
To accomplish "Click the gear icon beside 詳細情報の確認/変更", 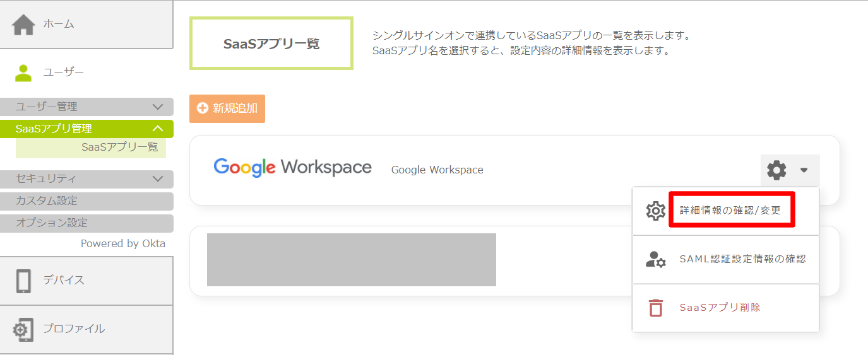I will pos(656,211).
